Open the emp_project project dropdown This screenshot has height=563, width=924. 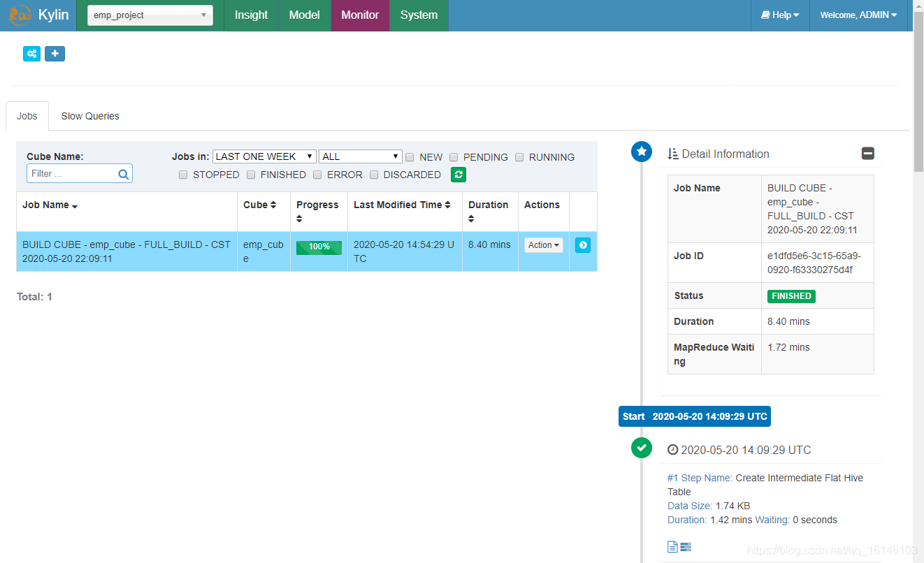tap(150, 15)
